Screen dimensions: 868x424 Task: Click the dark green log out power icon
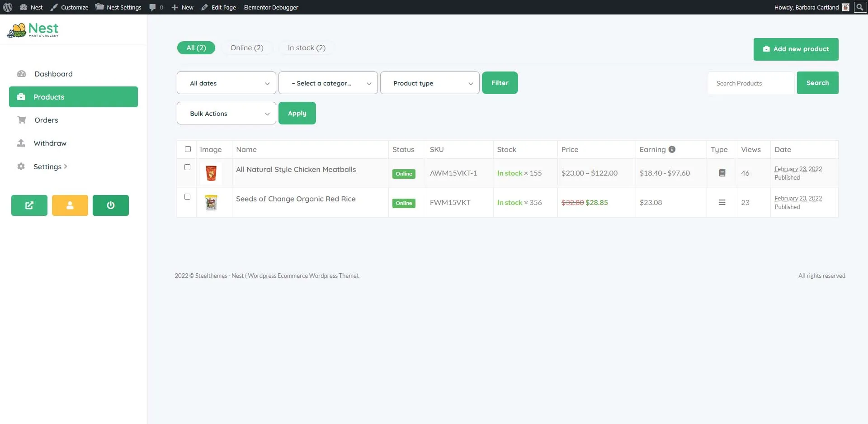coord(111,205)
